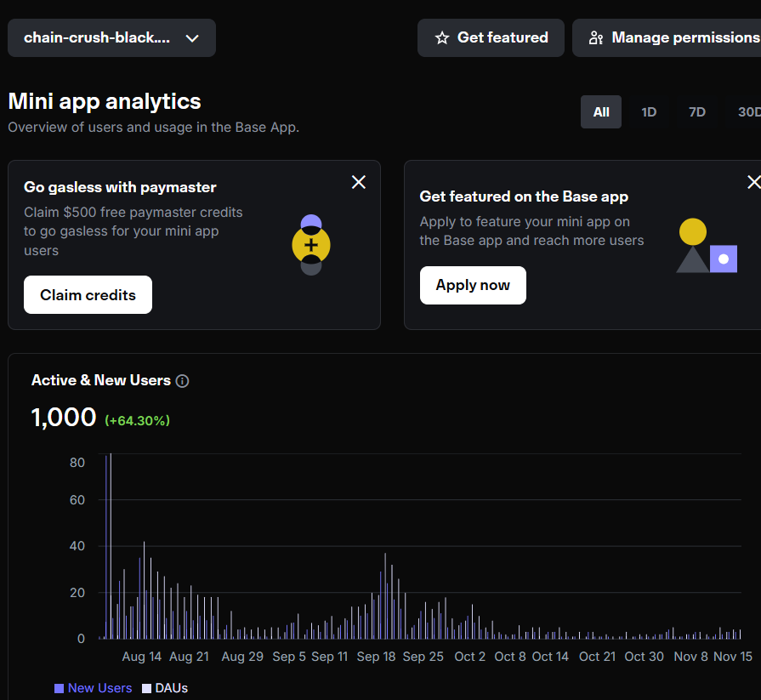
Task: Click the white DAUs legend swatch
Action: [x=146, y=688]
